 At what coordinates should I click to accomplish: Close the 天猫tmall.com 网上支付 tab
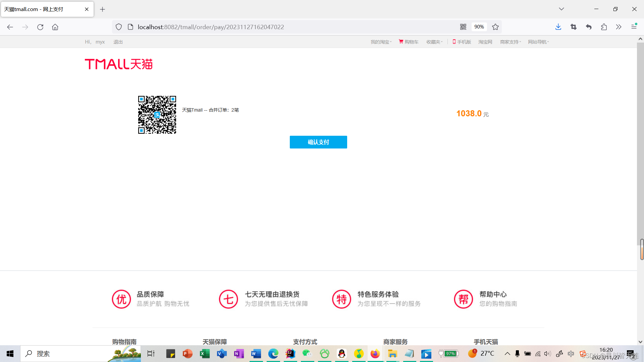pos(87,9)
